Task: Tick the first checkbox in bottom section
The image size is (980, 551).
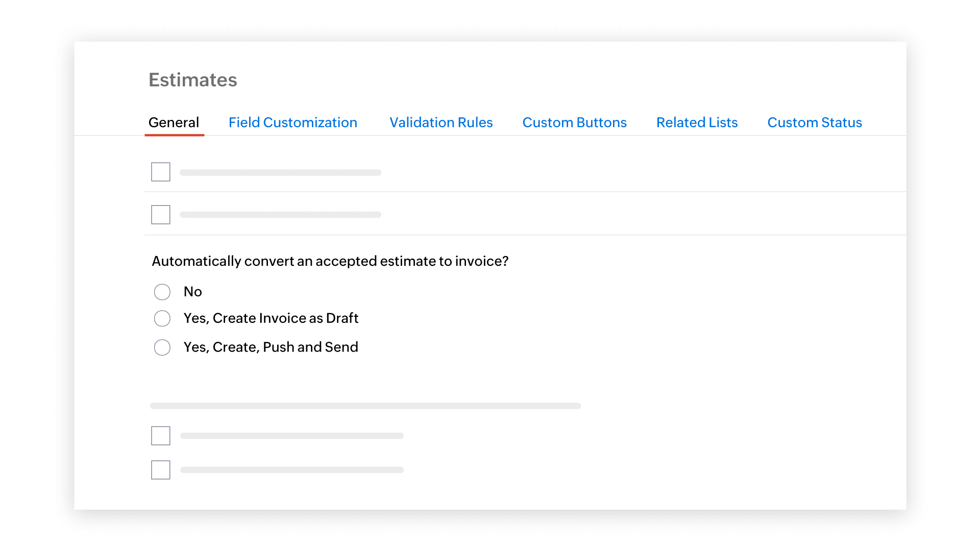Action: coord(160,435)
